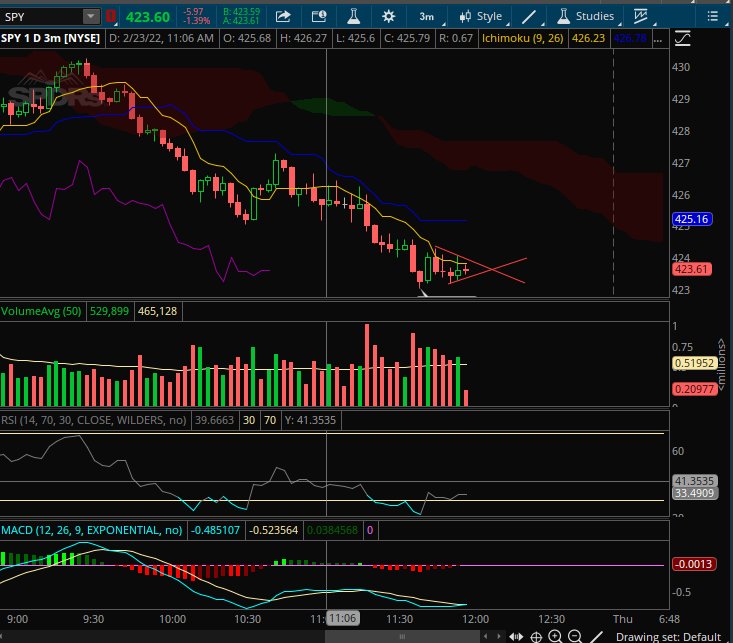The width and height of the screenshot is (733, 643).
Task: Open the Drawing set: Default selector
Action: pyautogui.click(x=668, y=637)
